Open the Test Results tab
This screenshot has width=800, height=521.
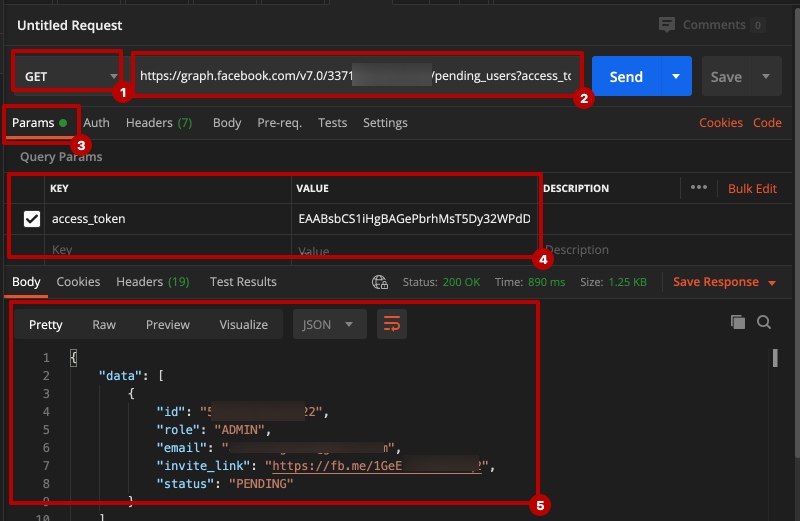coord(243,282)
